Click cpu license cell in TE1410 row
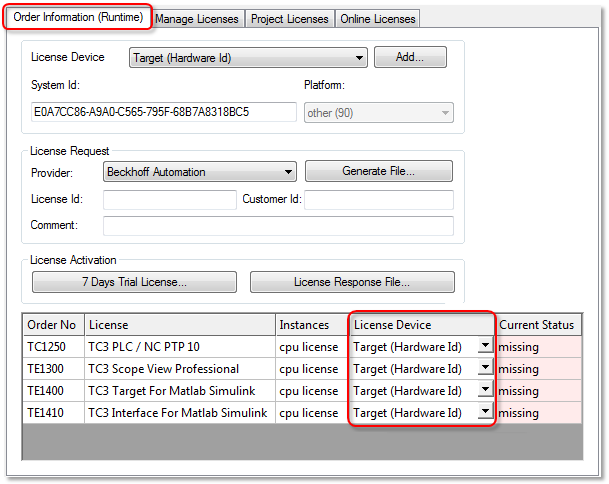This screenshot has width=609, height=484. [312, 413]
